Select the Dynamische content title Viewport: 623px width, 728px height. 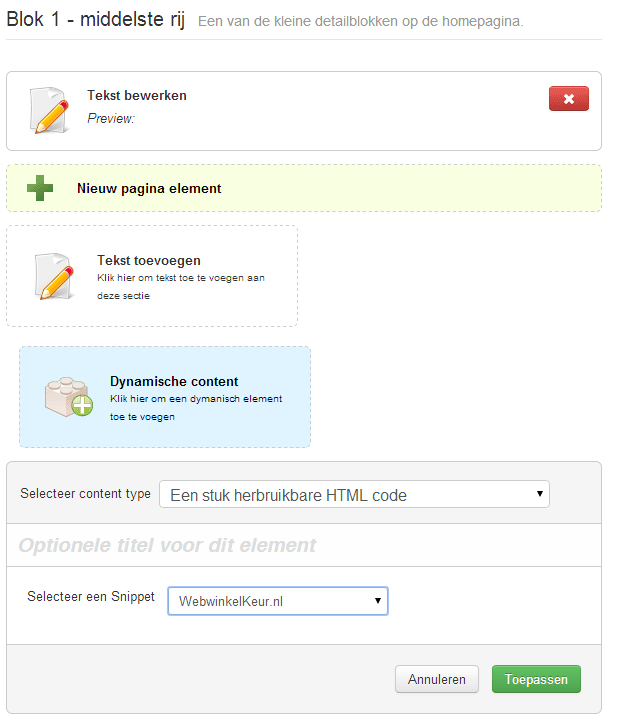coord(174,381)
